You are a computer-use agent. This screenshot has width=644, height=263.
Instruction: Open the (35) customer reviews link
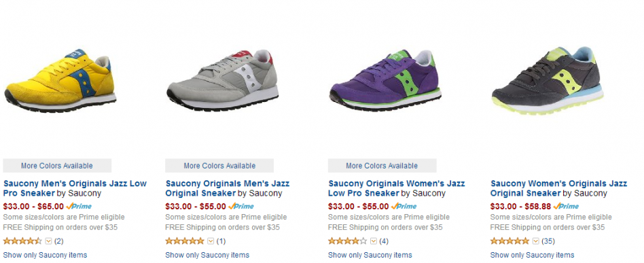(x=548, y=241)
